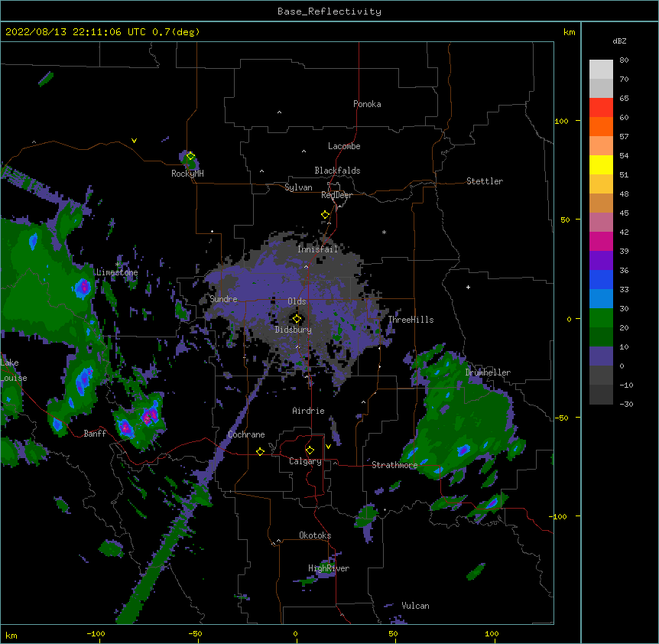Click the Okotoks label
Screen dimensions: 659x644
[x=315, y=535]
